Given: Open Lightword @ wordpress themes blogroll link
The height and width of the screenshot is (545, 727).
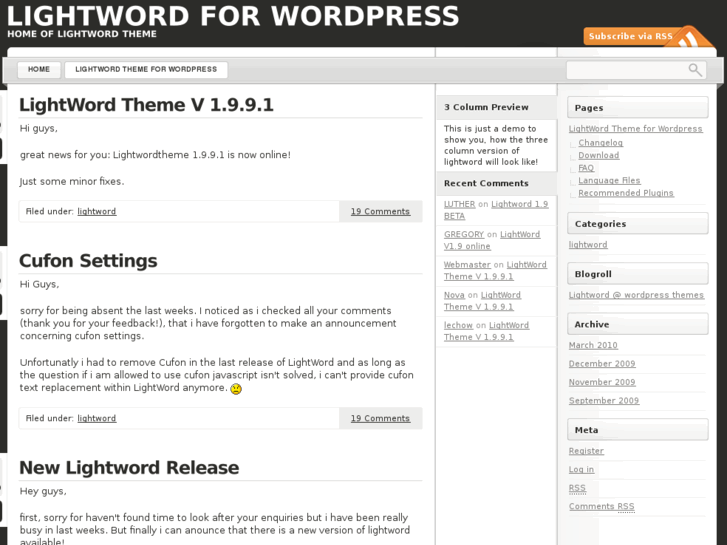Looking at the screenshot, I should point(636,295).
